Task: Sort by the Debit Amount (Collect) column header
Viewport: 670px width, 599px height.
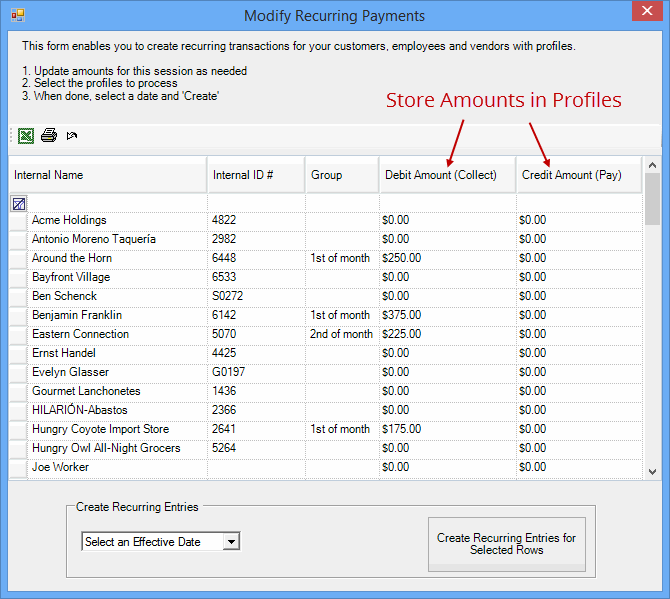Action: click(447, 175)
